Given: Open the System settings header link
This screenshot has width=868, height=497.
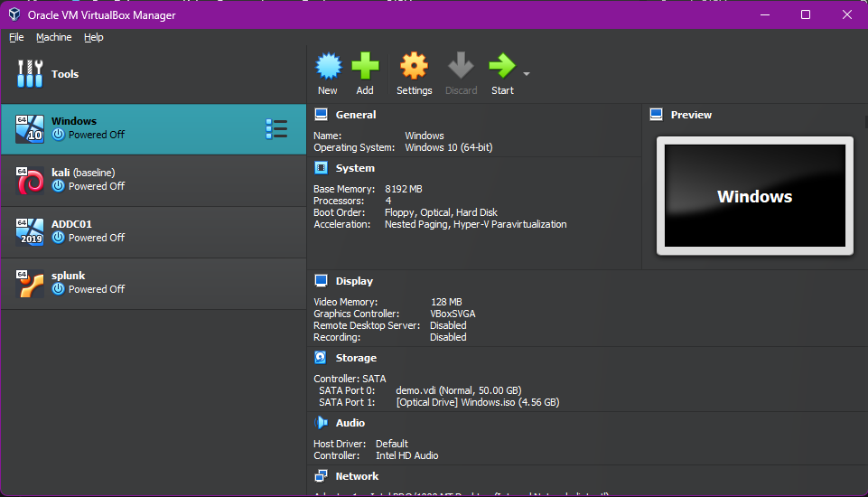Looking at the screenshot, I should point(355,168).
